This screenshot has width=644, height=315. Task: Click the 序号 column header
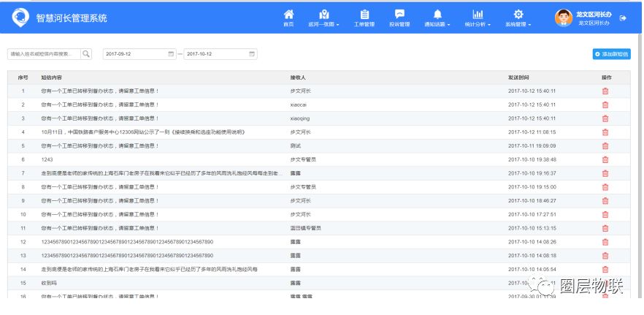(23, 77)
